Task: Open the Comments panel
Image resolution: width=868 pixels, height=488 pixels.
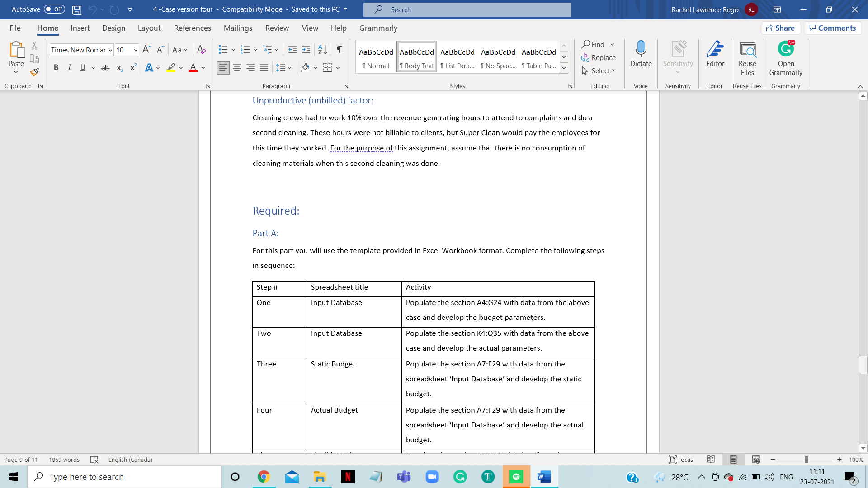Action: 832,28
